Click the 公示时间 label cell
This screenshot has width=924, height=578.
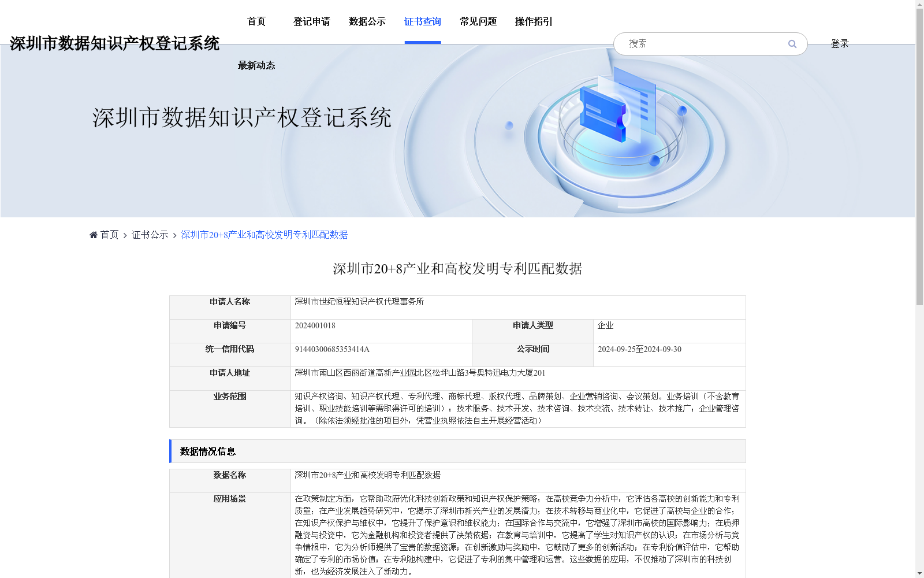532,355
